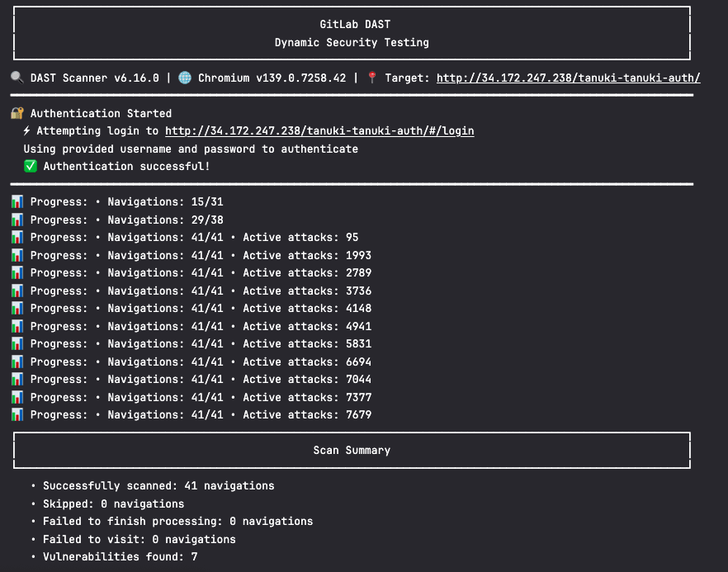Click chart icon on Active attacks 1993 row
The height and width of the screenshot is (572, 728).
(17, 255)
